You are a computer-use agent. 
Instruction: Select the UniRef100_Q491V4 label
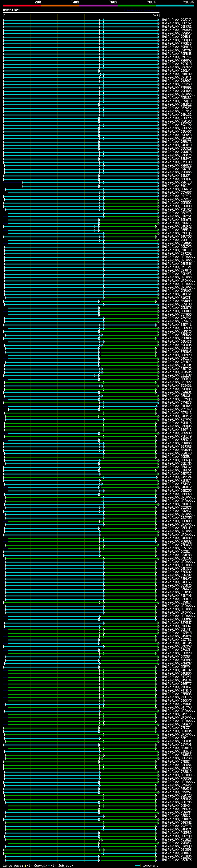177,477
